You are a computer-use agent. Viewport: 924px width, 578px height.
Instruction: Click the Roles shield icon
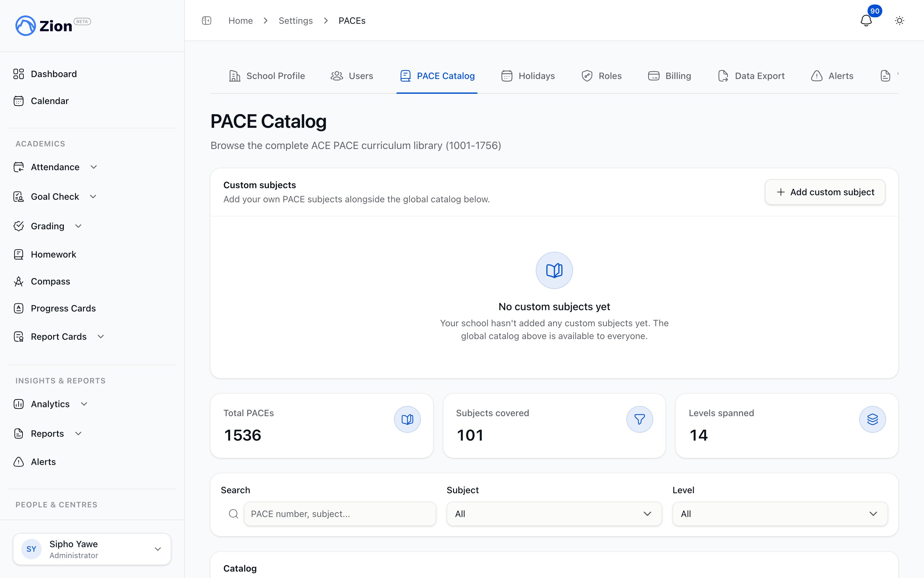[x=587, y=76]
